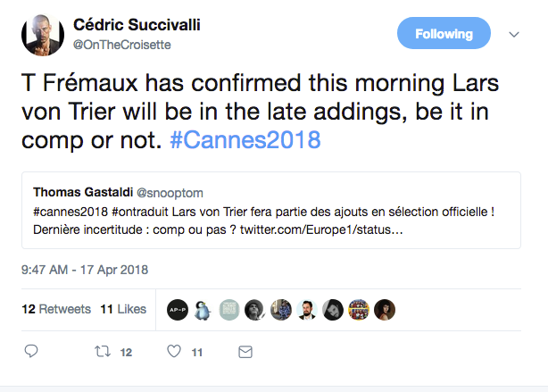This screenshot has width=548, height=392.
Task: Expand the tweet options chevron
Action: (513, 34)
